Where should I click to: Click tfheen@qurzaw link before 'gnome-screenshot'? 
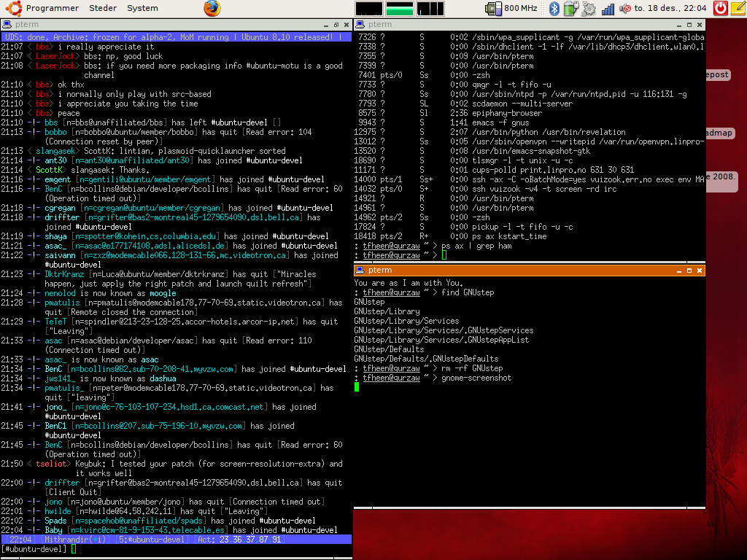point(391,378)
